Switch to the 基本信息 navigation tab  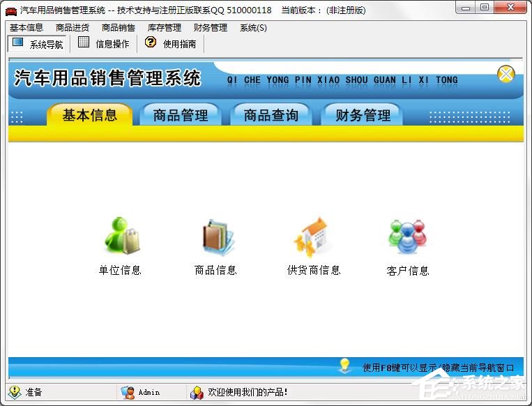(x=89, y=114)
